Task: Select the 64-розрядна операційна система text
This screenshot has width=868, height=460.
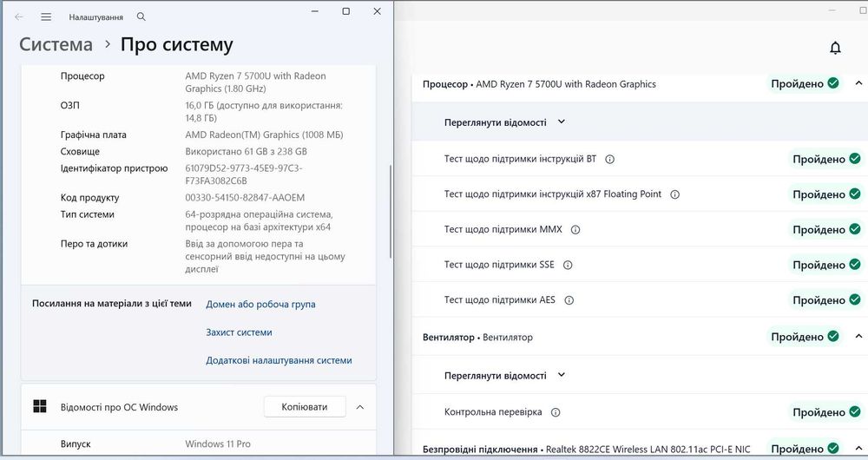Action: pyautogui.click(x=259, y=220)
